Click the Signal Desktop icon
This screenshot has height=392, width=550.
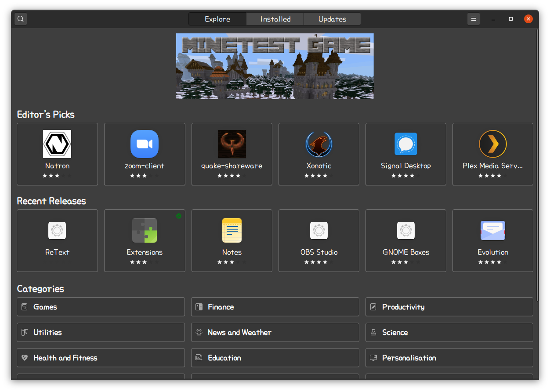[x=406, y=144]
